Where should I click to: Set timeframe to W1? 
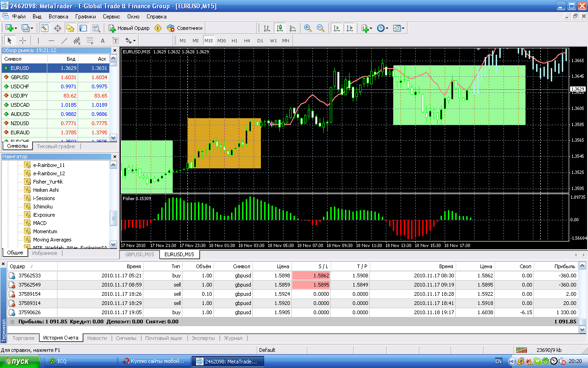[x=273, y=40]
